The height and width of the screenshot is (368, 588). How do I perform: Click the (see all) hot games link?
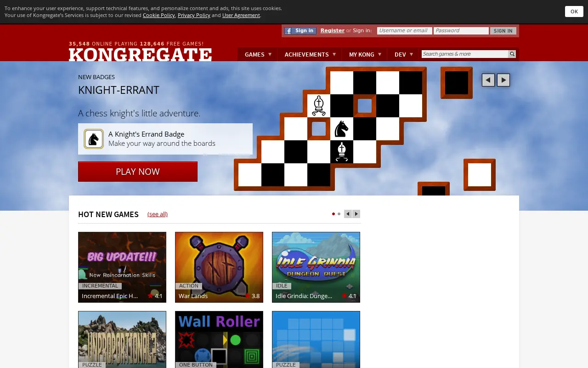point(158,214)
